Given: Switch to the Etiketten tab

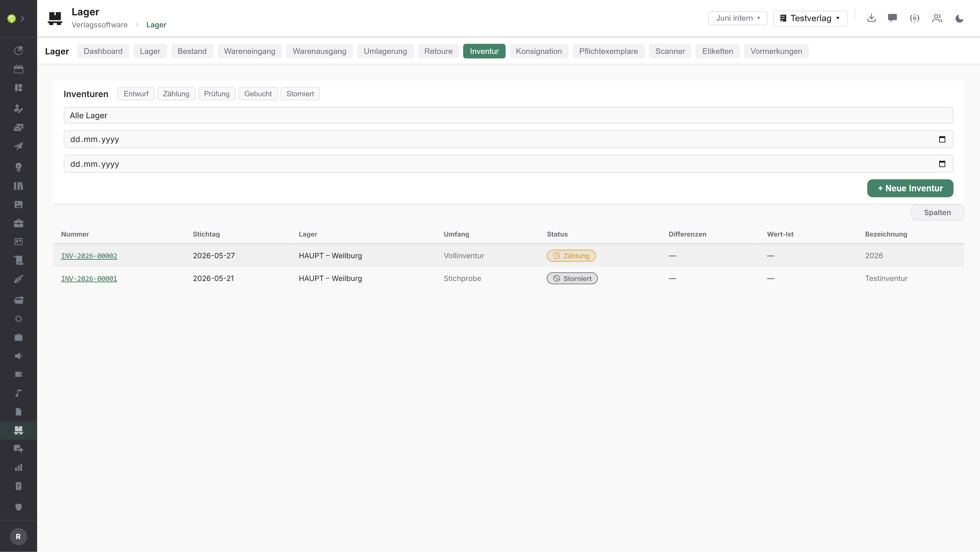Looking at the screenshot, I should tap(717, 51).
